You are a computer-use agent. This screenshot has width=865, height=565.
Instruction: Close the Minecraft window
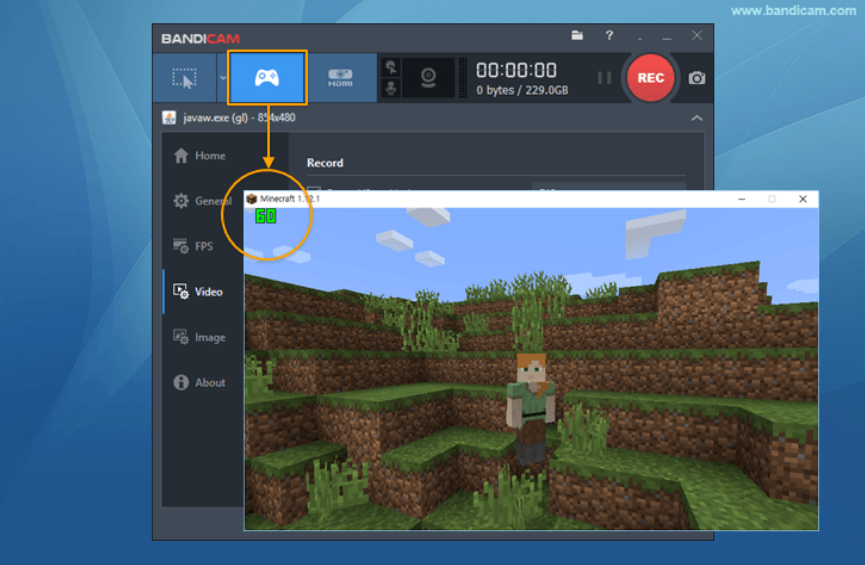[x=803, y=199]
